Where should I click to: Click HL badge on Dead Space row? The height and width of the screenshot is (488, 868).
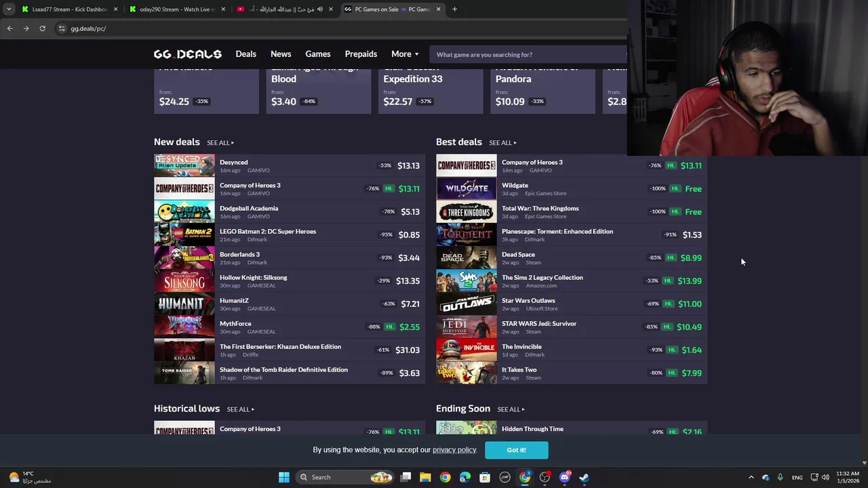[671, 258]
